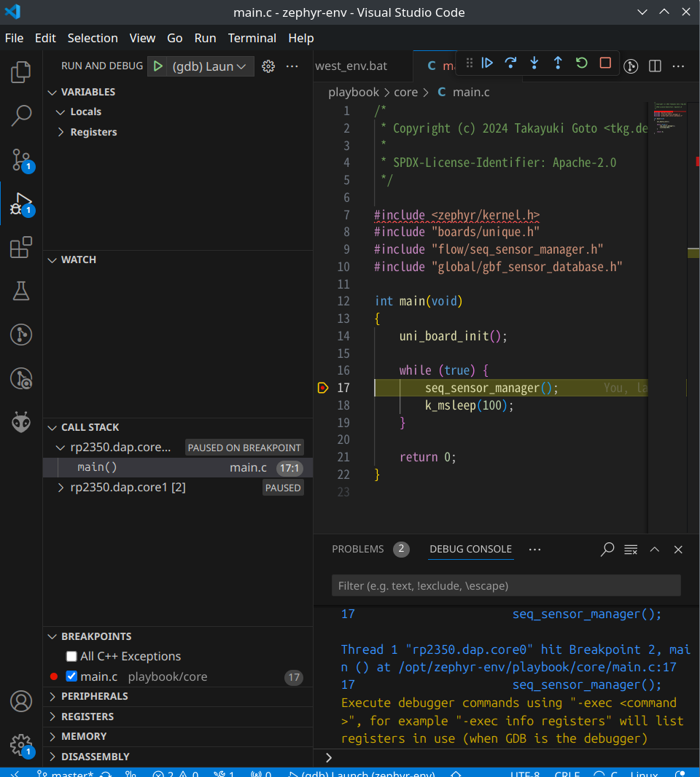Viewport: 700px width, 777px height.
Task: Toggle All C++ Exceptions breakpoint
Action: tap(71, 656)
